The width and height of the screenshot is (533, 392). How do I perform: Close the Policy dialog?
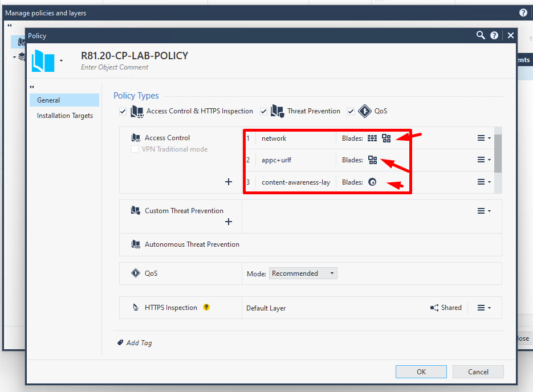[511, 35]
